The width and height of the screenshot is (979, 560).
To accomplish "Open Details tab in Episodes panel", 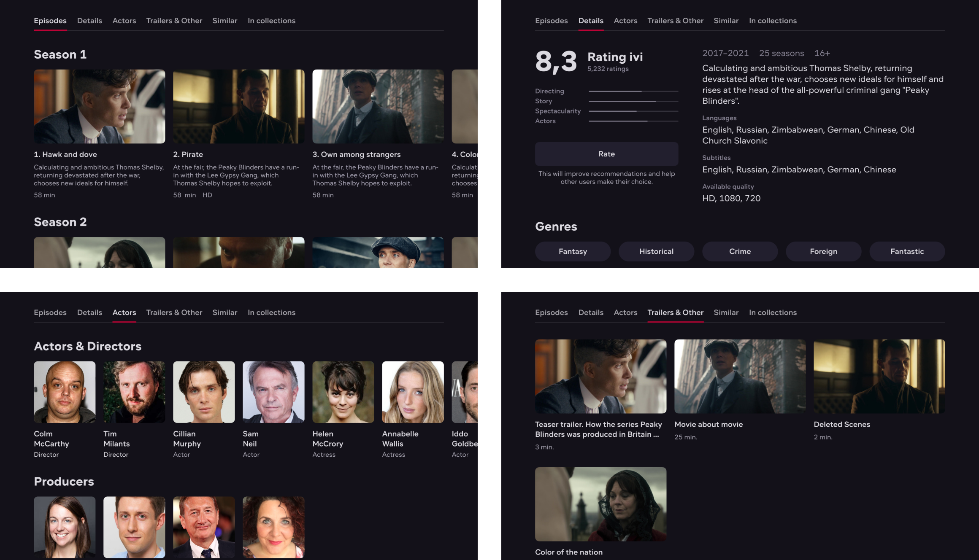I will (89, 21).
